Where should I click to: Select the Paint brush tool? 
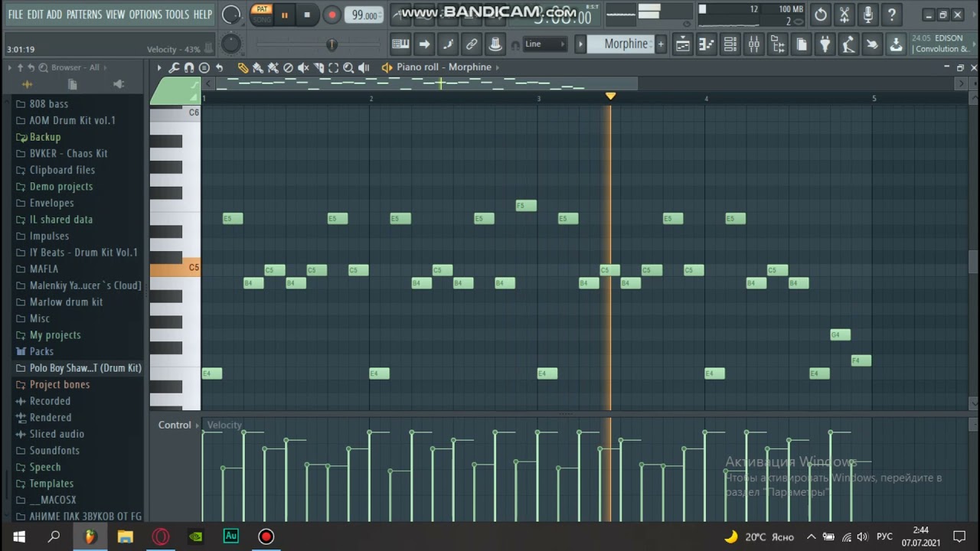coord(258,67)
